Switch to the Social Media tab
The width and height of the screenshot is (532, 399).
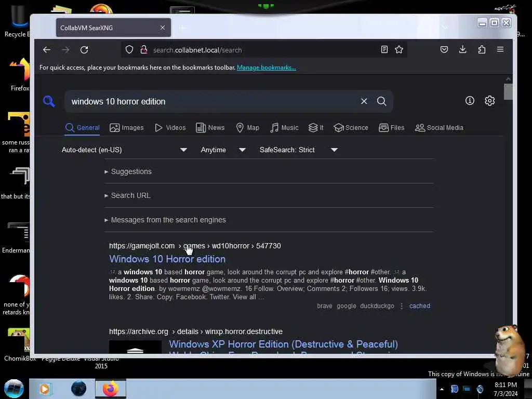(x=438, y=128)
